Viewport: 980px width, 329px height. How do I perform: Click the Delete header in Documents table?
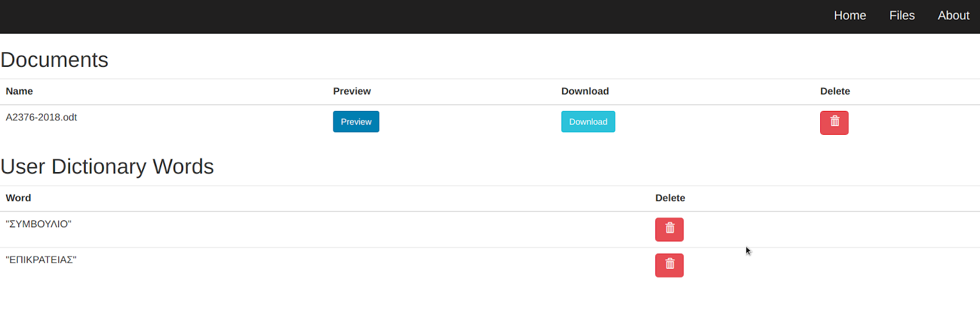pos(835,91)
